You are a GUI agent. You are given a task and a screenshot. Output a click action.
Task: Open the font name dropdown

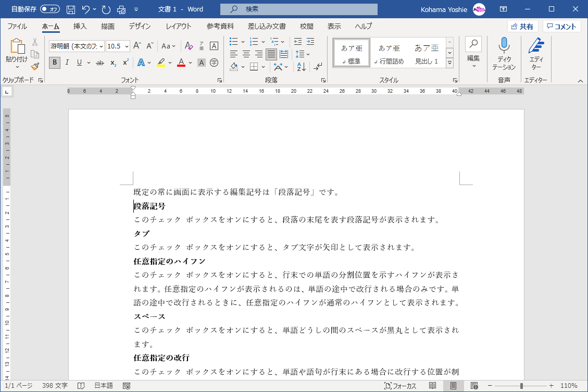point(101,46)
